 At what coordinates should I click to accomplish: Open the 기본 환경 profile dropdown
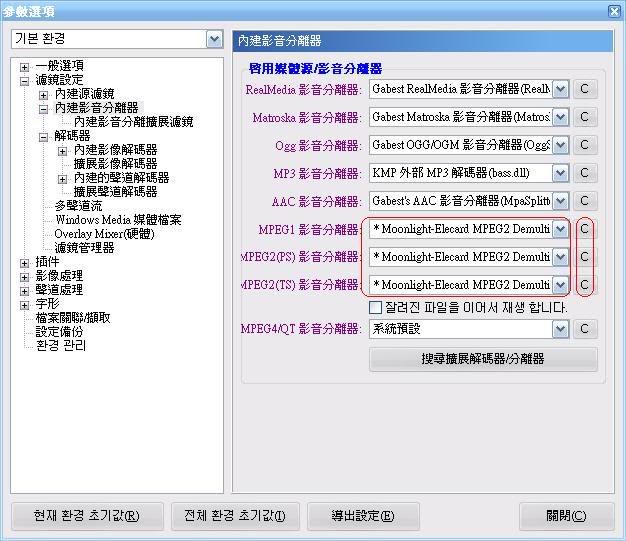[x=214, y=39]
